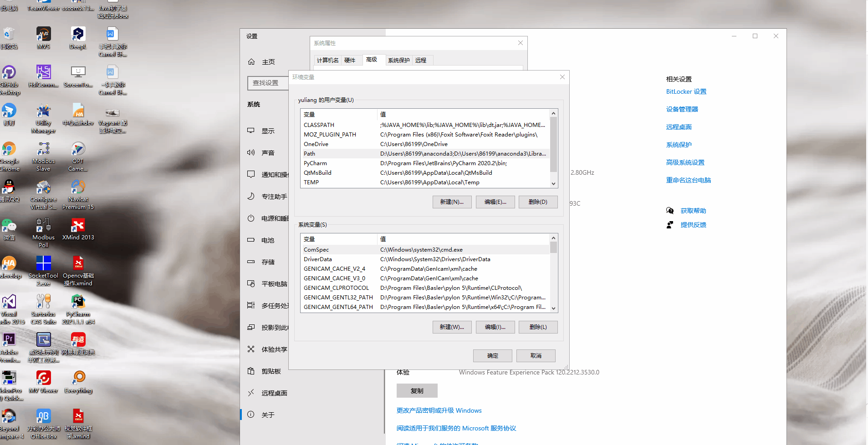Select the DriverData system variable row
Image resolution: width=868 pixels, height=445 pixels.
425,259
